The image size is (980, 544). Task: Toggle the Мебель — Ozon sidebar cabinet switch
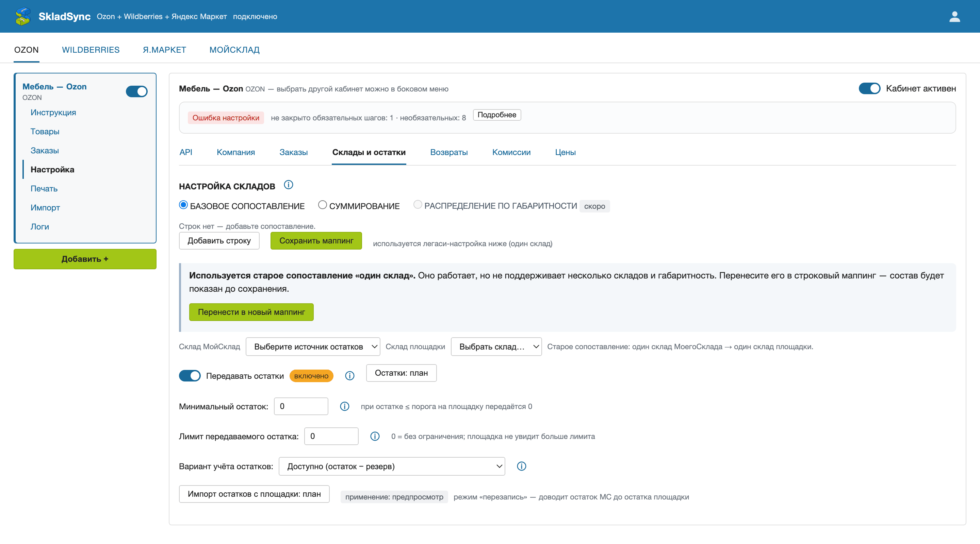[x=136, y=91]
